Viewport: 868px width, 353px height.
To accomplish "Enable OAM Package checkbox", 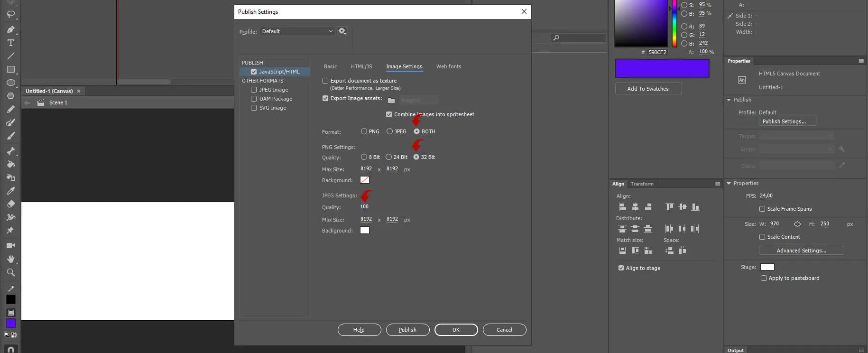I will click(254, 99).
